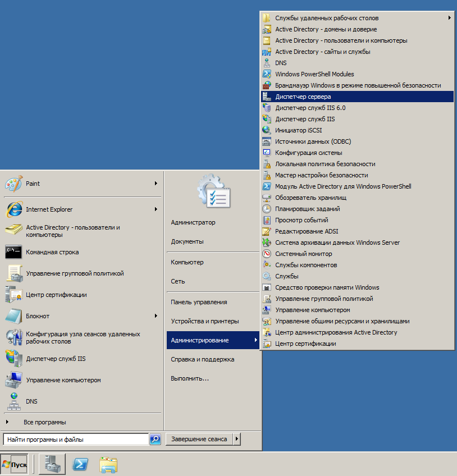Image resolution: width=457 pixels, height=476 pixels.
Task: Open Локальная политика безопасности
Action: 358,164
